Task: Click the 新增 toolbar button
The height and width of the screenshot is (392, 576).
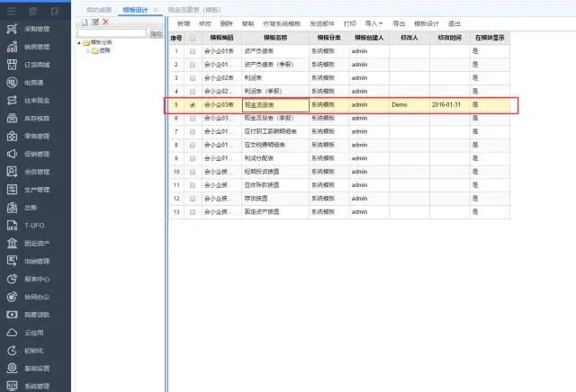Action: tap(184, 23)
